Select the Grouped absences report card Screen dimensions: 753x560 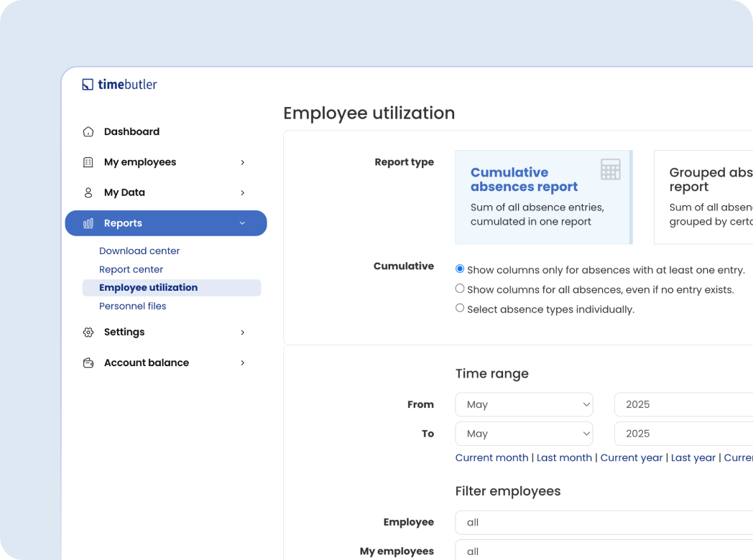click(703, 197)
